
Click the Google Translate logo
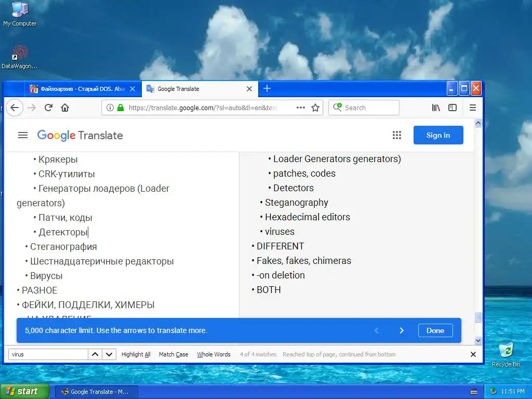(80, 136)
